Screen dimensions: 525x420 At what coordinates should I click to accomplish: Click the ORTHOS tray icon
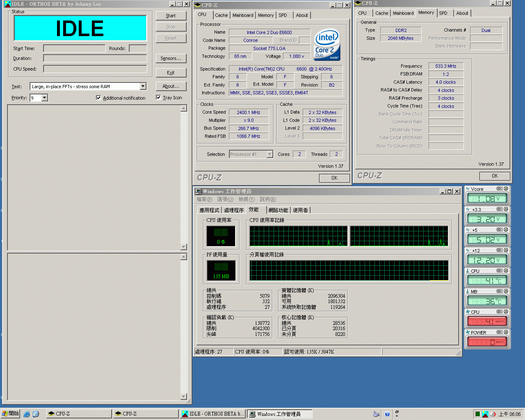tap(485, 414)
